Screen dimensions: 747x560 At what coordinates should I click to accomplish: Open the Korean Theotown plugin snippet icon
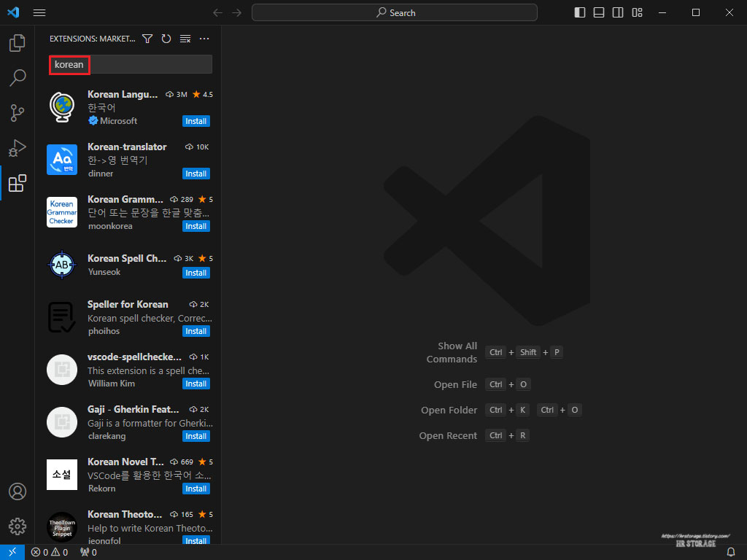(x=62, y=527)
